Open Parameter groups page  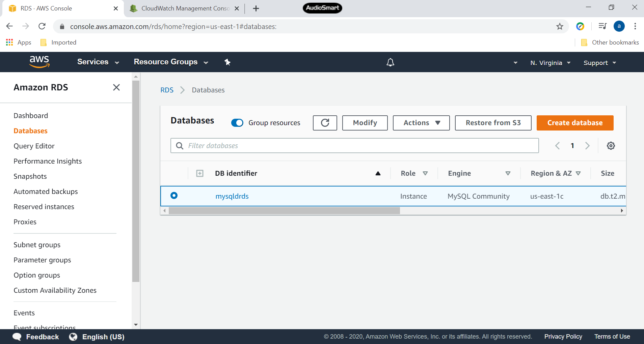click(42, 260)
